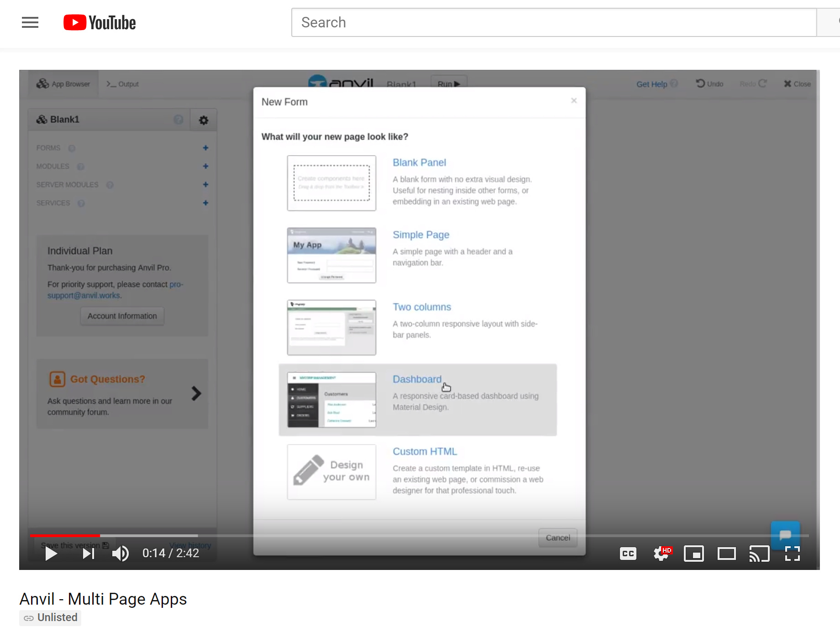Choose the Dashboard link
The image size is (840, 627).
tap(417, 379)
